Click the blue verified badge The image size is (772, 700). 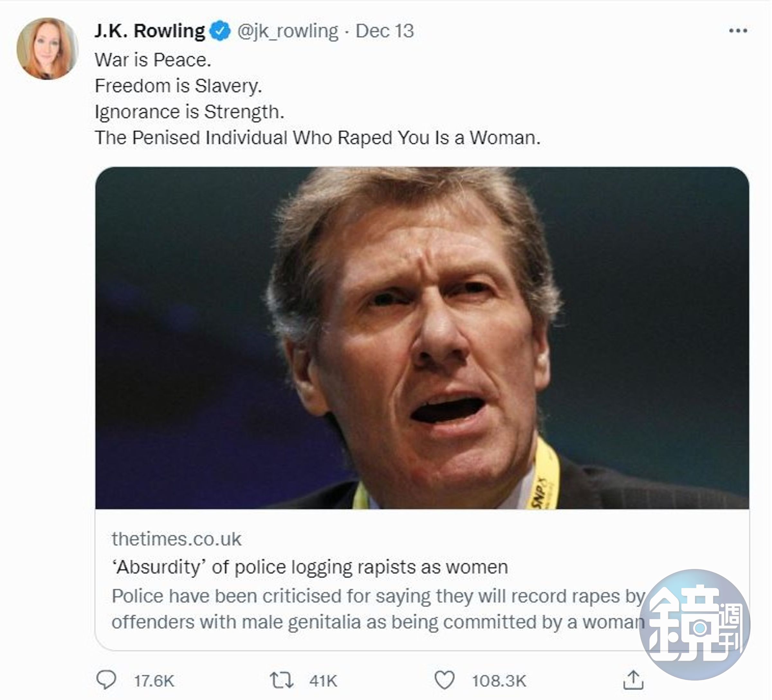(219, 32)
